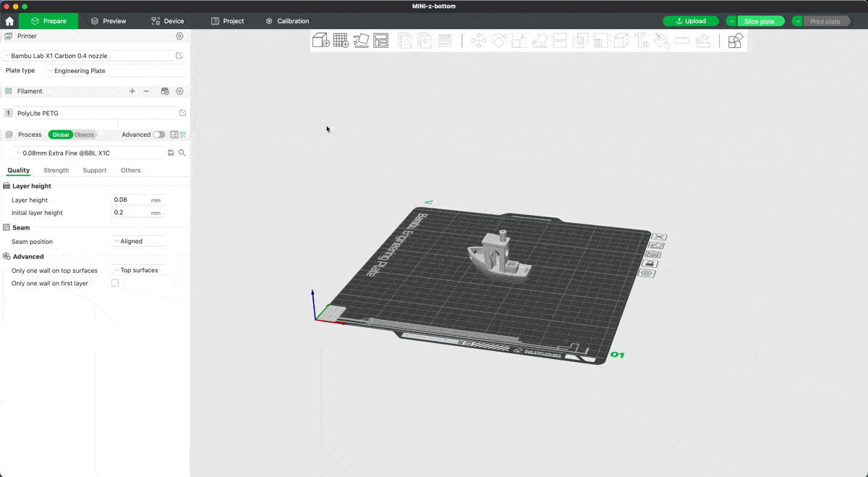Click the Add model cube icon
The height and width of the screenshot is (477, 868).
[x=320, y=41]
